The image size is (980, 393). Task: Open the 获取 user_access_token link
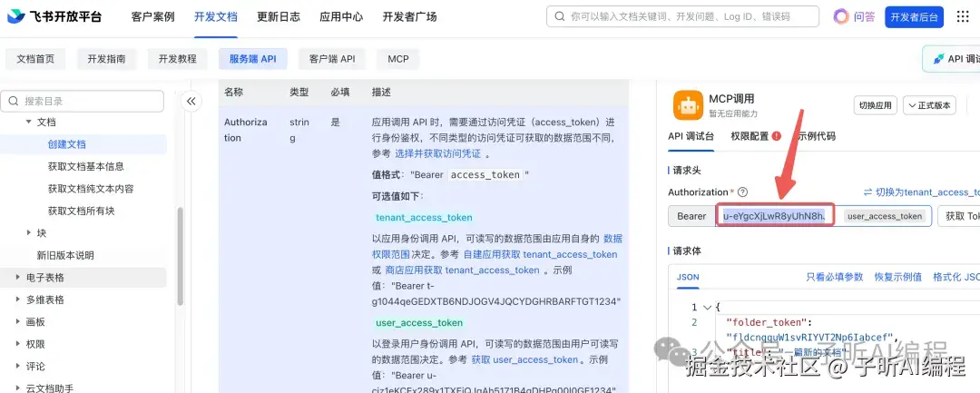click(x=525, y=359)
